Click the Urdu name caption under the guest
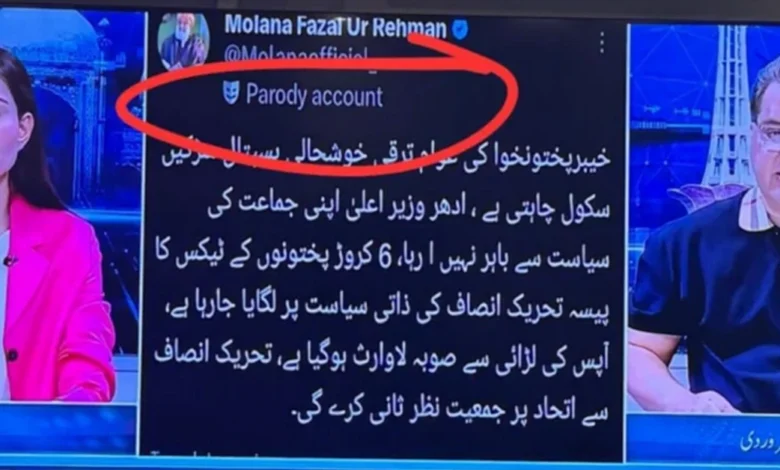Image resolution: width=780 pixels, height=470 pixels. tap(759, 440)
